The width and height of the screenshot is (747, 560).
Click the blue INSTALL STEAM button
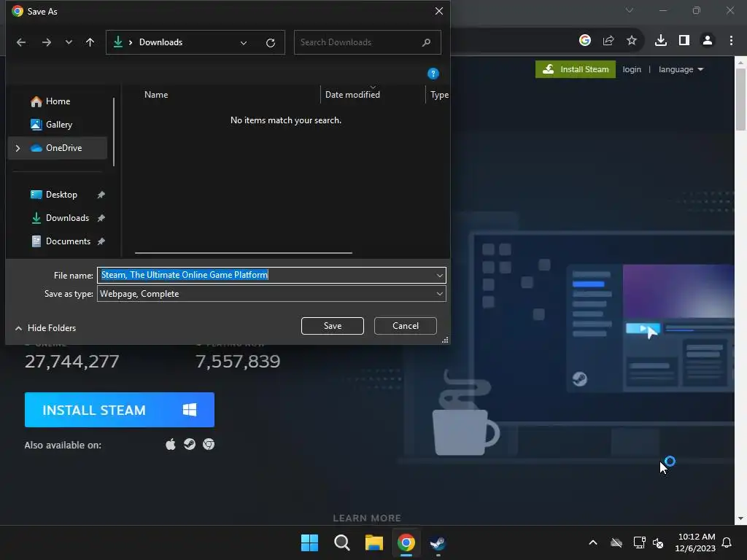[120, 410]
